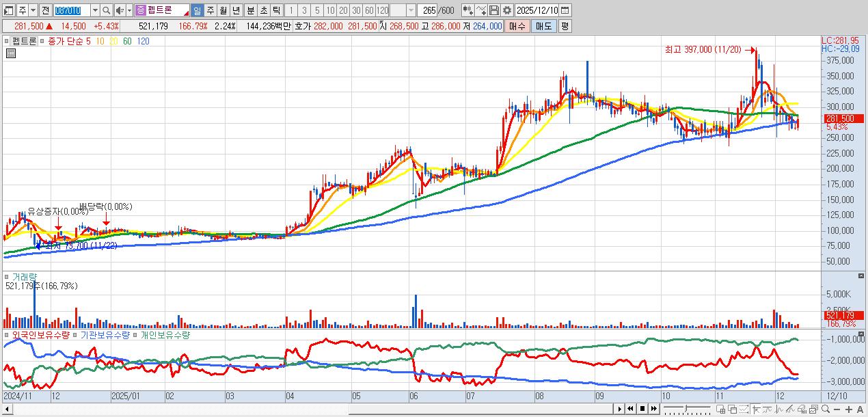Click the dotted line chart icon in bottom toolbar
The image size is (868, 417).
tap(744, 409)
